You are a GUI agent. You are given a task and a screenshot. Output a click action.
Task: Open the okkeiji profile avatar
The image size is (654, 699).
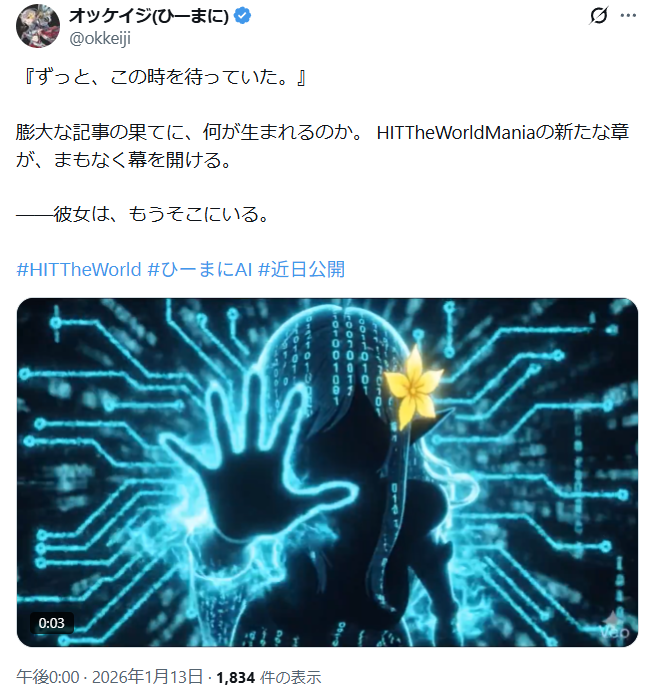(x=37, y=26)
